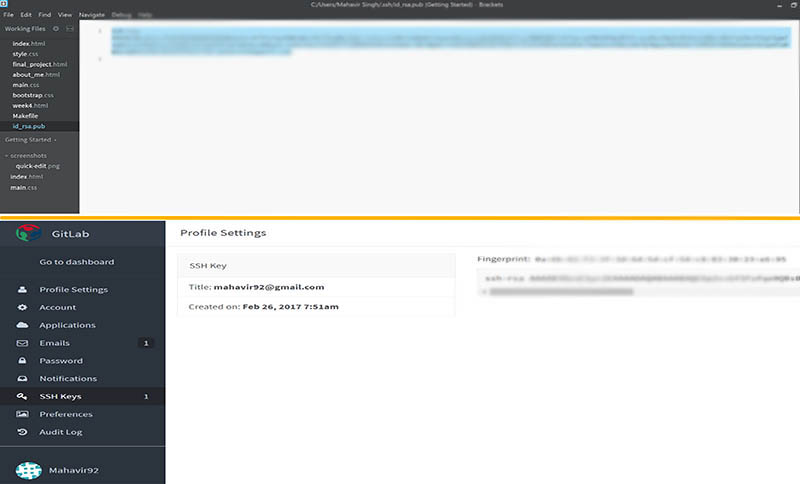This screenshot has height=484, width=800.
Task: Open the SSH Keys page
Action: pos(61,397)
